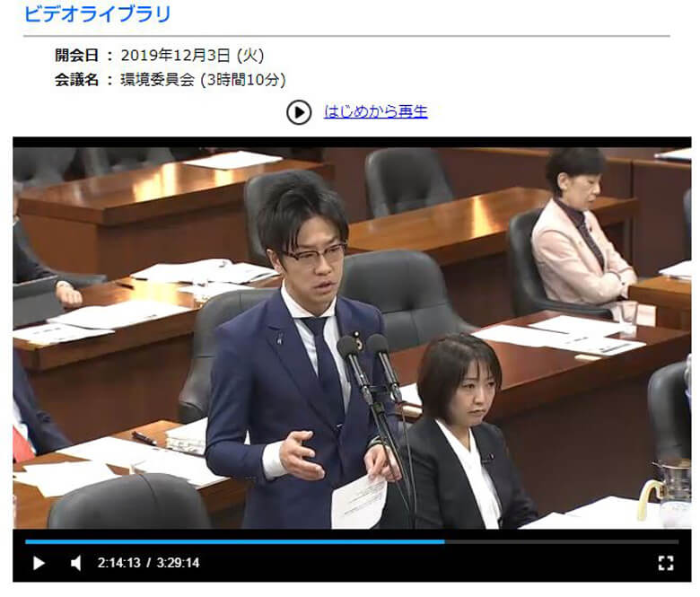Seek on the blue video progress bar
This screenshot has width=700, height=597.
point(235,541)
